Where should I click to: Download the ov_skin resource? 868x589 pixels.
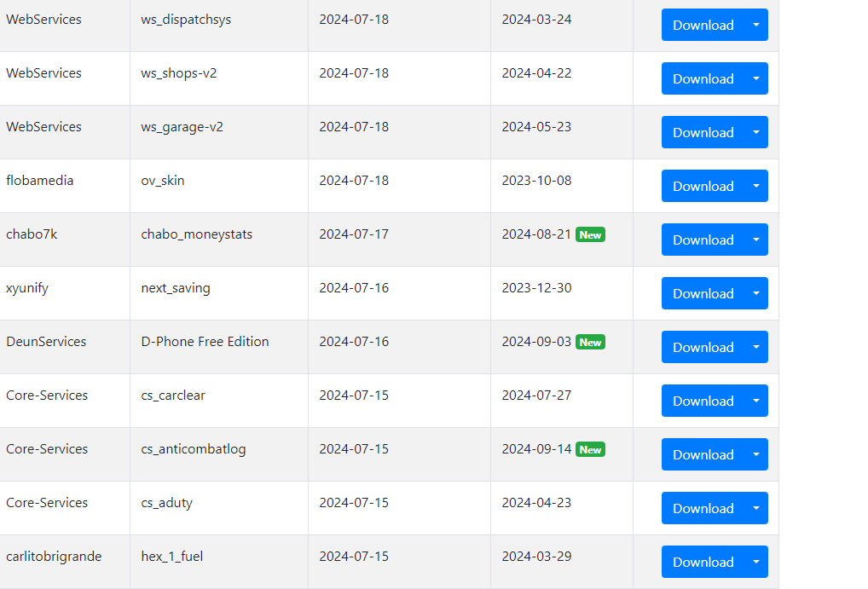point(703,186)
